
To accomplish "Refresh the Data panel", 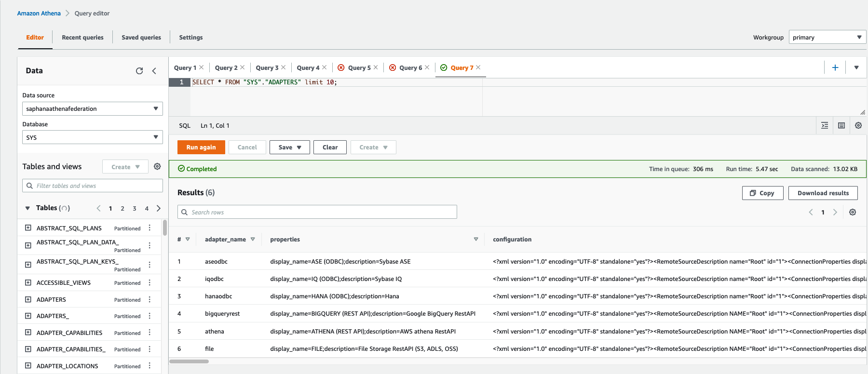I will pos(139,71).
